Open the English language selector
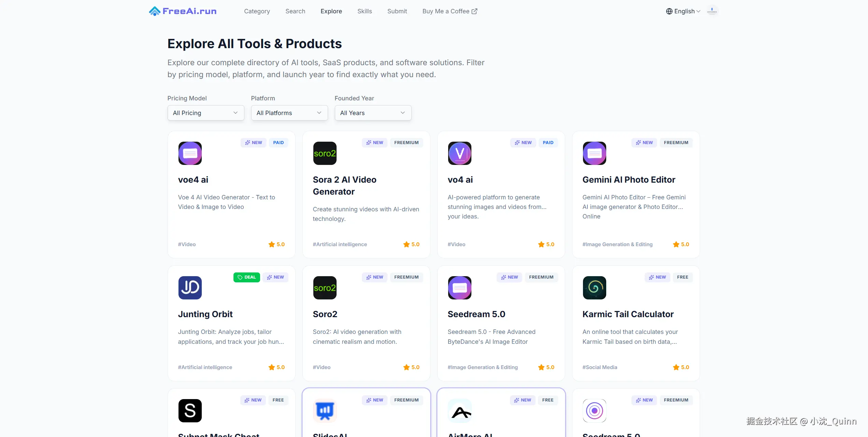This screenshot has height=437, width=868. click(683, 11)
